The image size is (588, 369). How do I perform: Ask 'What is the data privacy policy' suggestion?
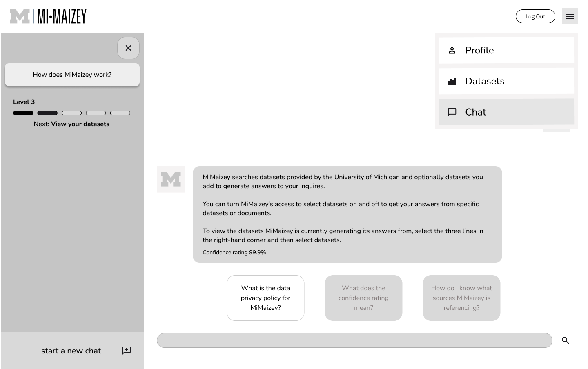tap(266, 298)
